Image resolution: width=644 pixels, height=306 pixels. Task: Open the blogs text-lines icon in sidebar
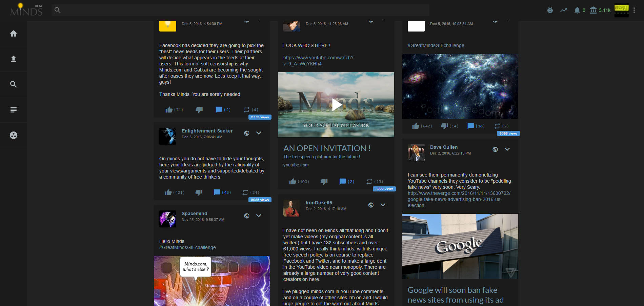pyautogui.click(x=14, y=110)
